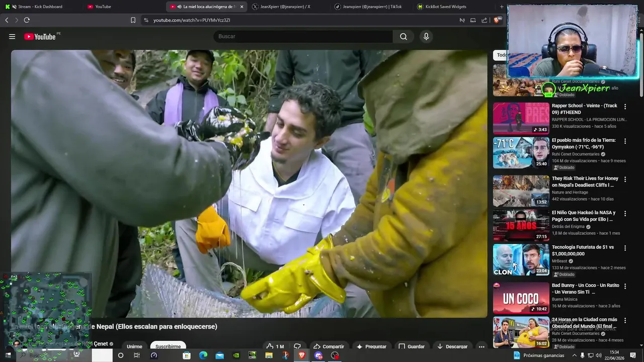Switch to the YouTube tab
The height and width of the screenshot is (362, 644).
pyautogui.click(x=124, y=7)
